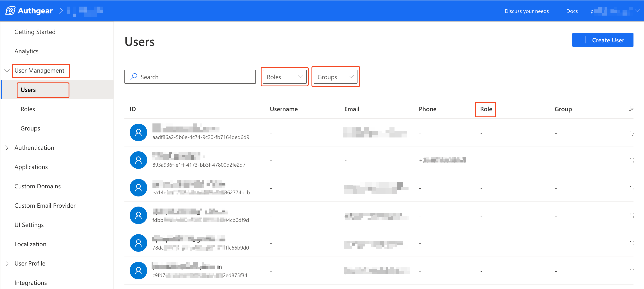The height and width of the screenshot is (289, 644).
Task: Click the search magnifier icon
Action: (x=134, y=77)
